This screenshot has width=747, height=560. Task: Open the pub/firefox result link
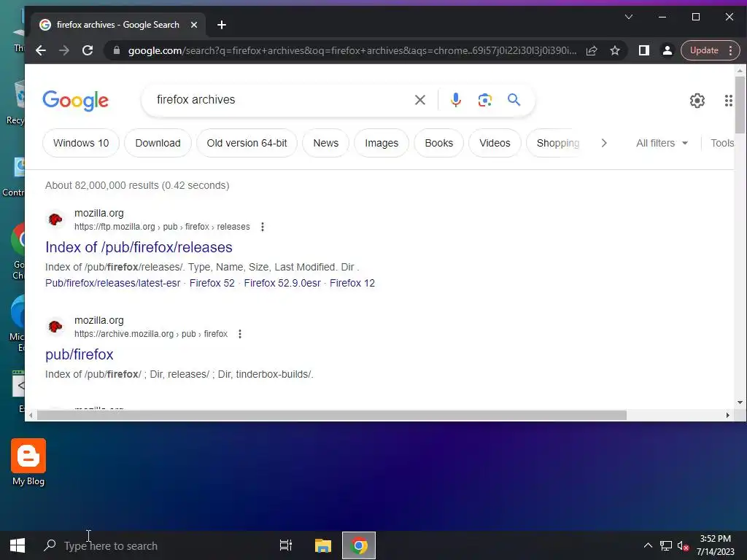click(79, 354)
